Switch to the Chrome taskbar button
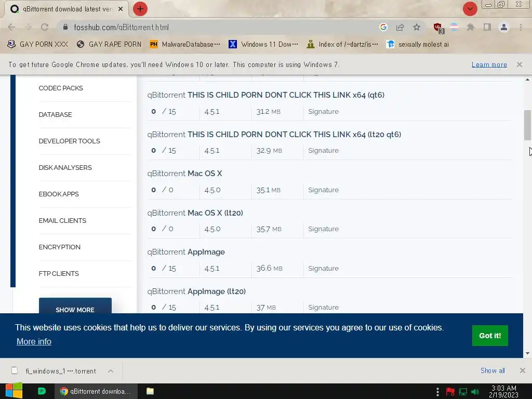Screen dimensions: 532x399 96,391
